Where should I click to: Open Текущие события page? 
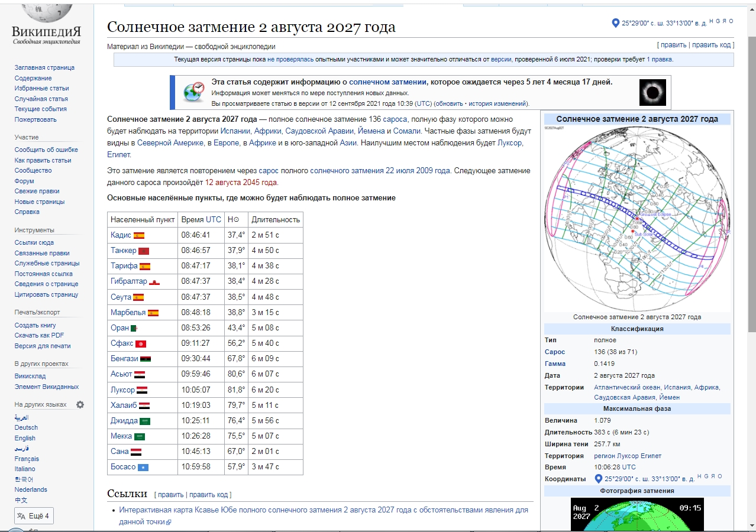41,109
